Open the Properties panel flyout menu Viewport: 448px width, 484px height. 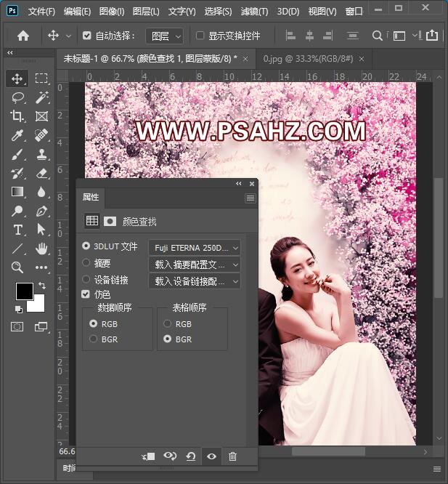point(251,198)
